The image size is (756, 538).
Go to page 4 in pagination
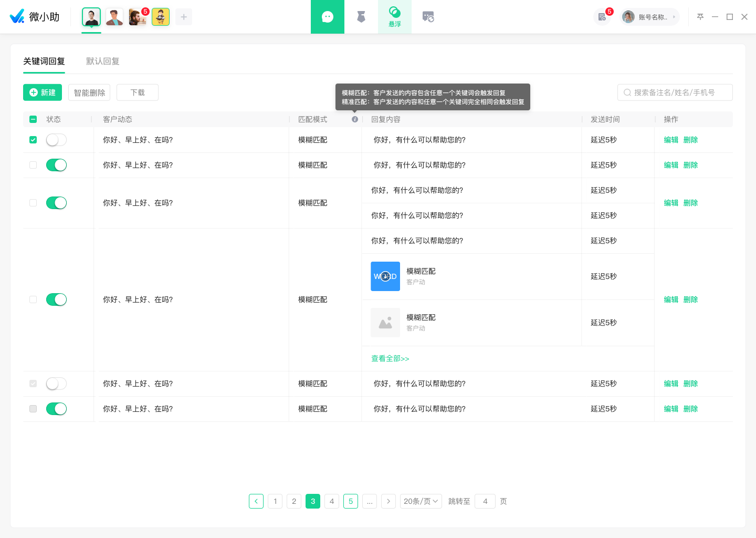[x=332, y=501]
